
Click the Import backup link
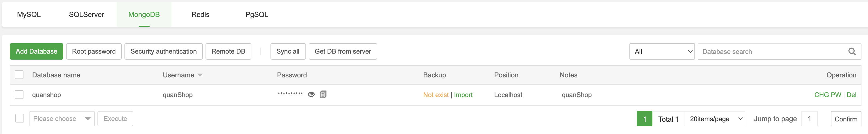pos(463,95)
